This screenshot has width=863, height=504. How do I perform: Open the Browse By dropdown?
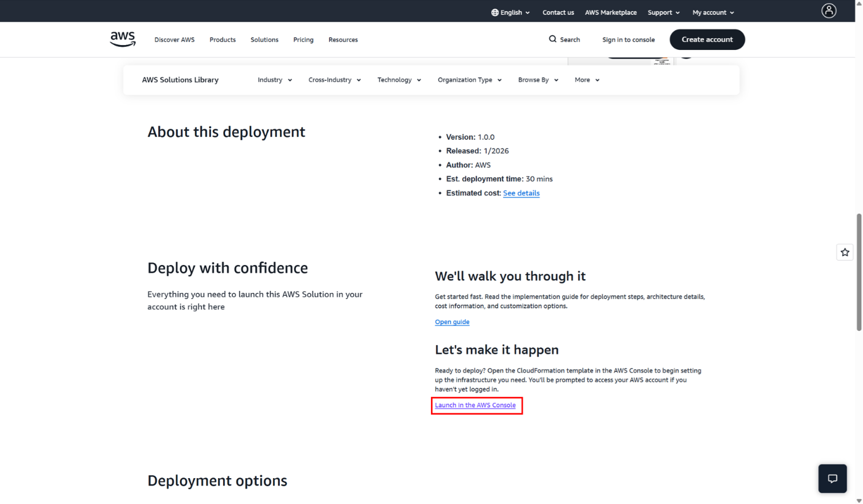coord(537,79)
